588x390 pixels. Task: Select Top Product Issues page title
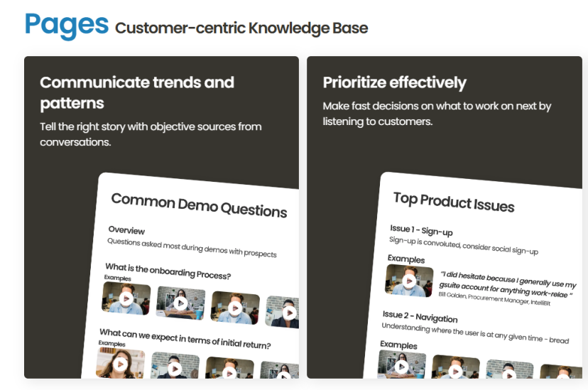[x=454, y=202]
